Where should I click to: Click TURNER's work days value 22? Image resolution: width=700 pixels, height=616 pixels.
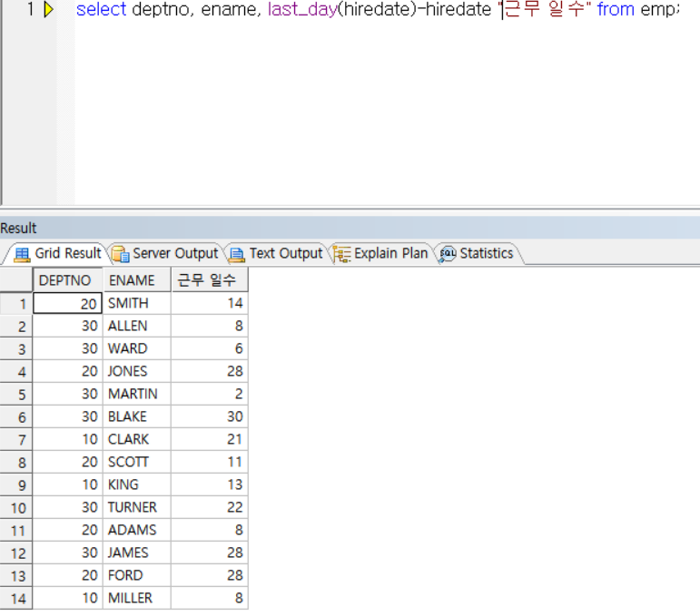tap(210, 508)
